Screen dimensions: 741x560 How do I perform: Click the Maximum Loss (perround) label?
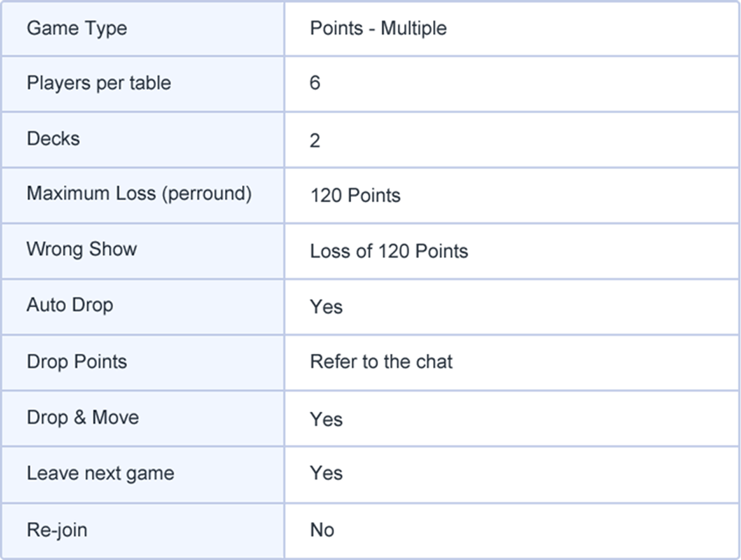[139, 193]
